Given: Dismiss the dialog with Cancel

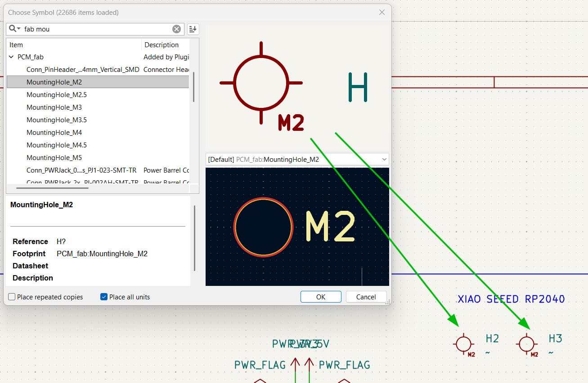Looking at the screenshot, I should (366, 296).
